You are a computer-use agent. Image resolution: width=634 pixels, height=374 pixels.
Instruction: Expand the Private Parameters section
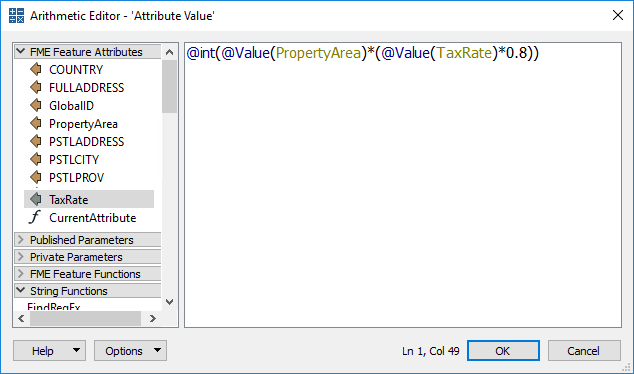pyautogui.click(x=21, y=257)
